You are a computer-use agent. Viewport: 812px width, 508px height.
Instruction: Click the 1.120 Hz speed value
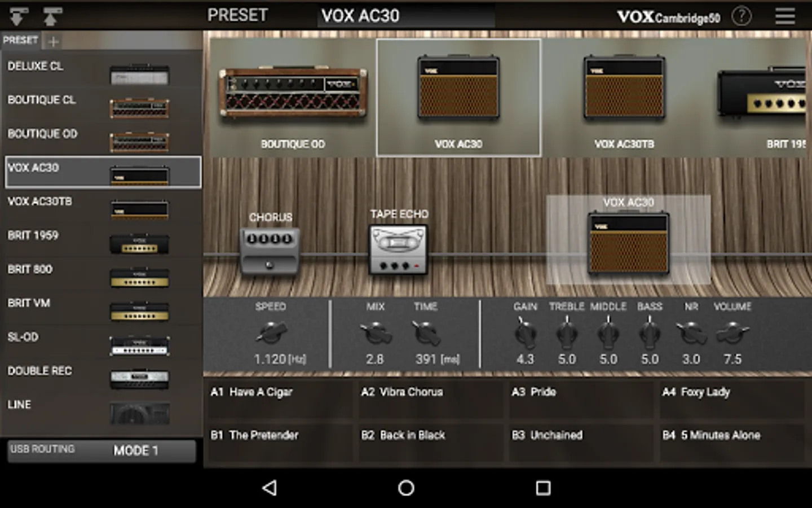tap(280, 359)
